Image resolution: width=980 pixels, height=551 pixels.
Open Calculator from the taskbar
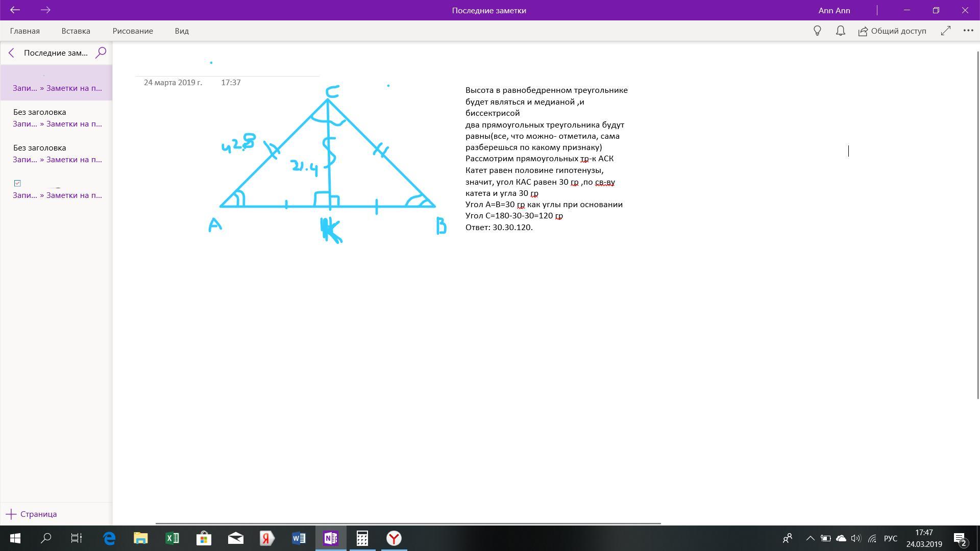[362, 538]
